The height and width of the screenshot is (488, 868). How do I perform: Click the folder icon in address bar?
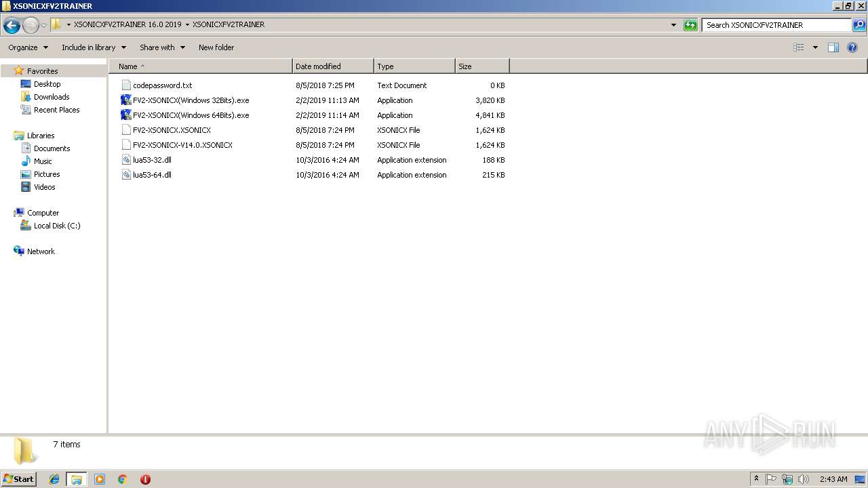click(56, 24)
